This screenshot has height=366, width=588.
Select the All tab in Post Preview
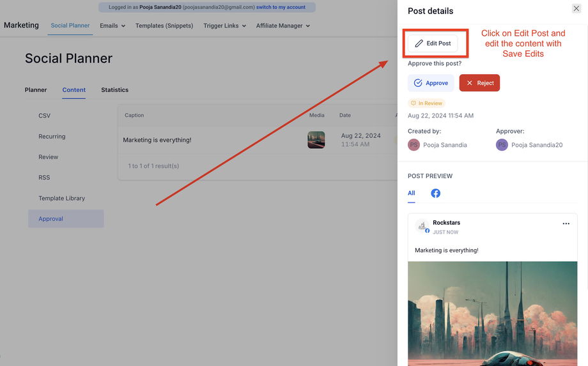point(412,194)
